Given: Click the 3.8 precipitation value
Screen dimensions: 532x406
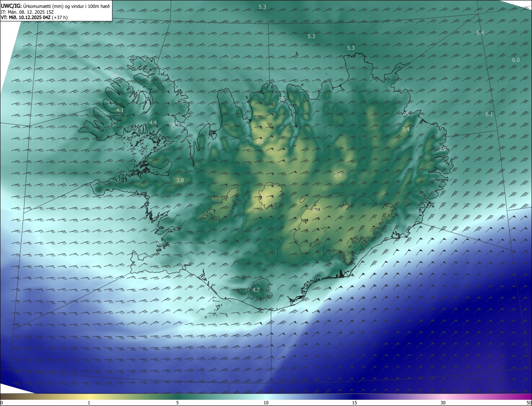Looking at the screenshot, I should [180, 180].
